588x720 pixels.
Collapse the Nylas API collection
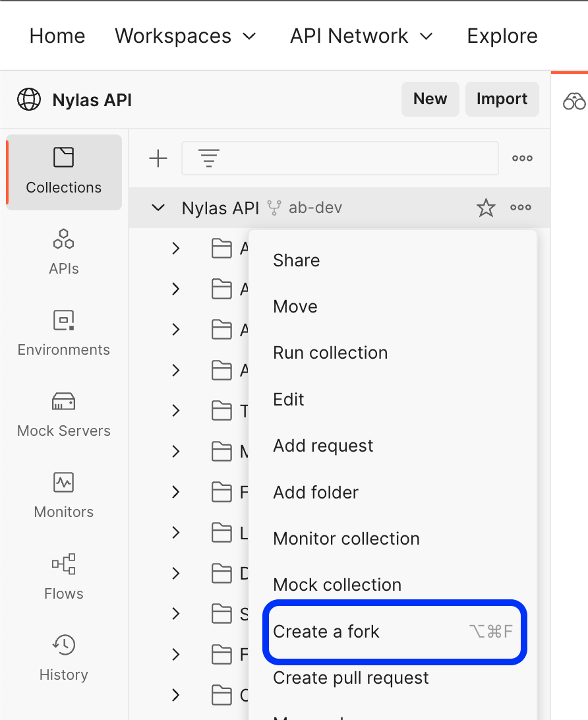pos(158,207)
